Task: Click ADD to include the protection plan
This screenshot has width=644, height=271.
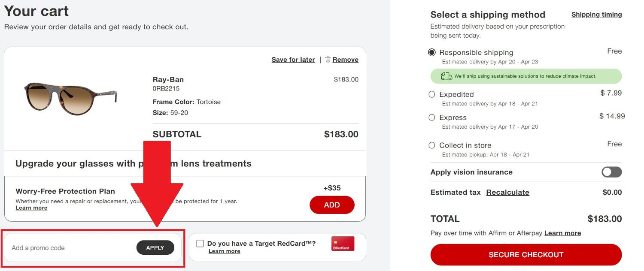Action: coord(332,205)
